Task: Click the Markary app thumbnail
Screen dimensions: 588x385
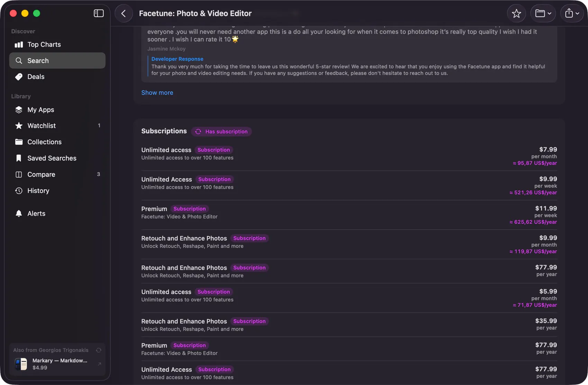Action: click(x=21, y=364)
